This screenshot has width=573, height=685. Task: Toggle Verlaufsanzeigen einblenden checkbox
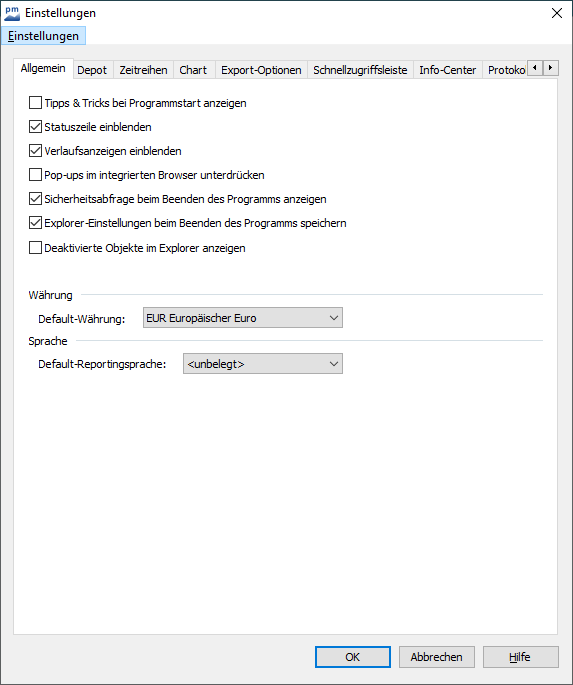(x=35, y=151)
